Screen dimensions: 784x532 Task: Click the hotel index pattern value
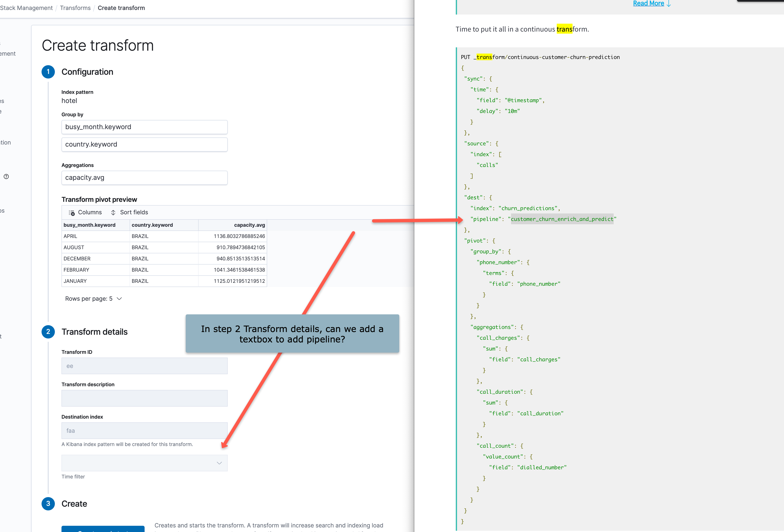coord(69,101)
